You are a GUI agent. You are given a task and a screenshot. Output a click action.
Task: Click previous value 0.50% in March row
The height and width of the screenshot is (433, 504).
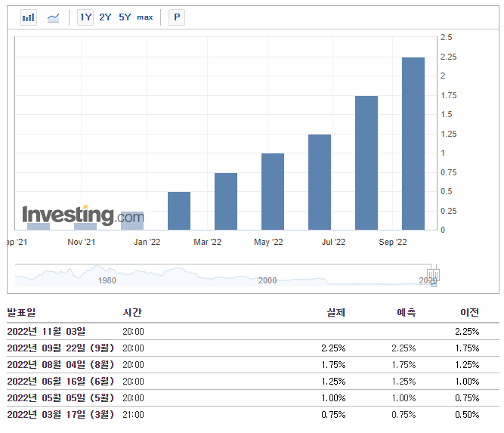coord(467,415)
